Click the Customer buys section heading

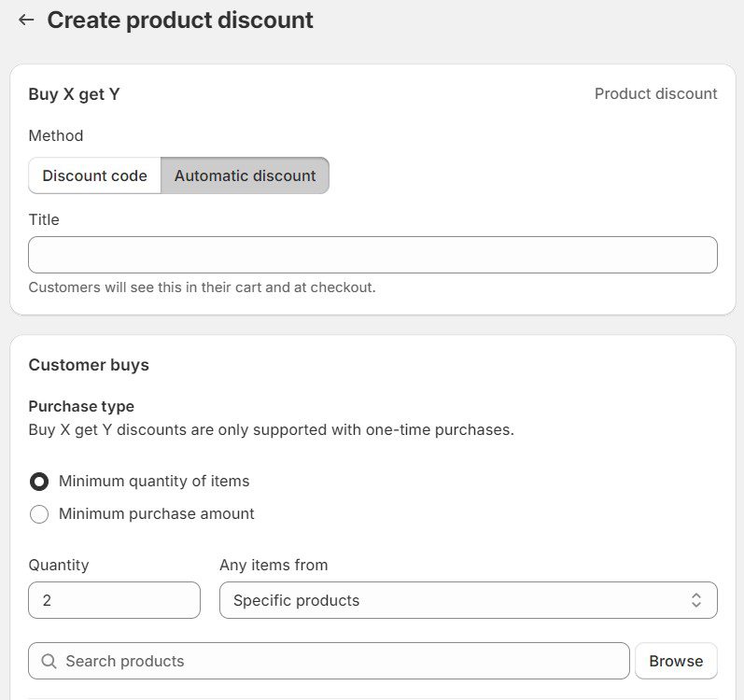pos(89,365)
